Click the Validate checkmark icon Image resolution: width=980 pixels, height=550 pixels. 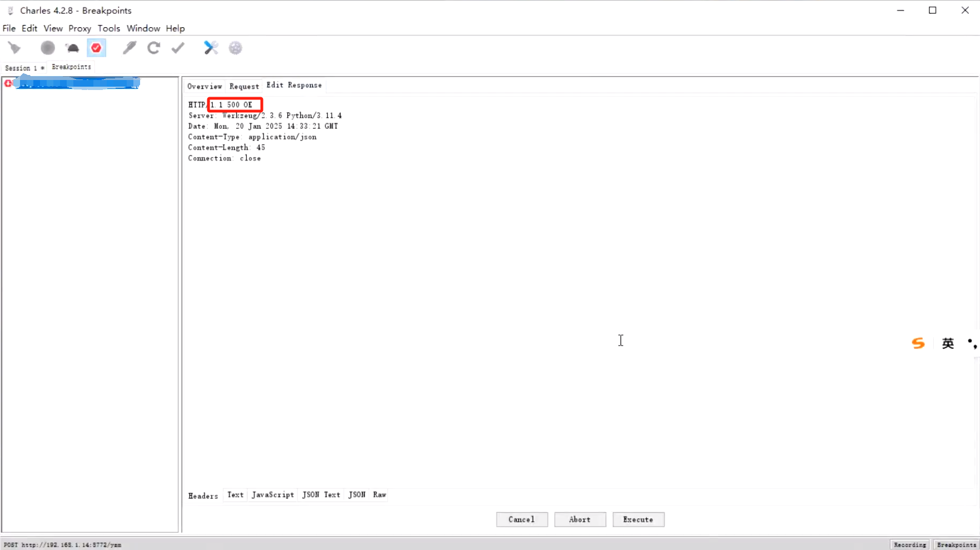click(x=178, y=48)
